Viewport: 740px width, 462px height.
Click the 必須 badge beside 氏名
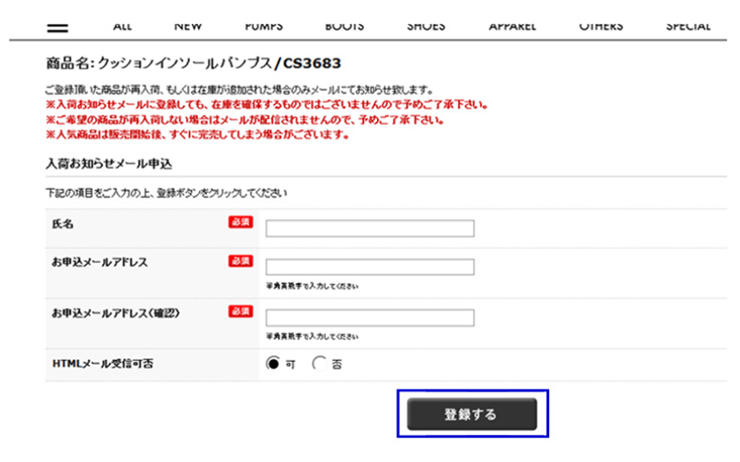[x=239, y=222]
